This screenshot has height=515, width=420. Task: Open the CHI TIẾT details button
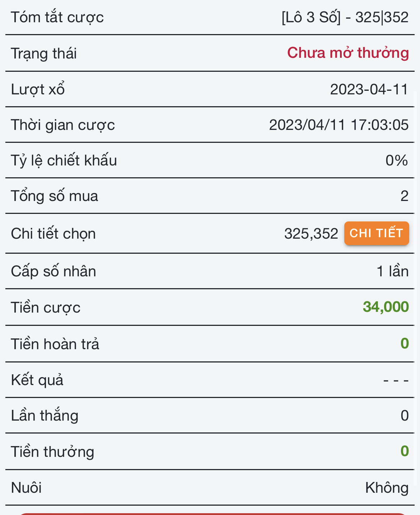click(x=376, y=233)
